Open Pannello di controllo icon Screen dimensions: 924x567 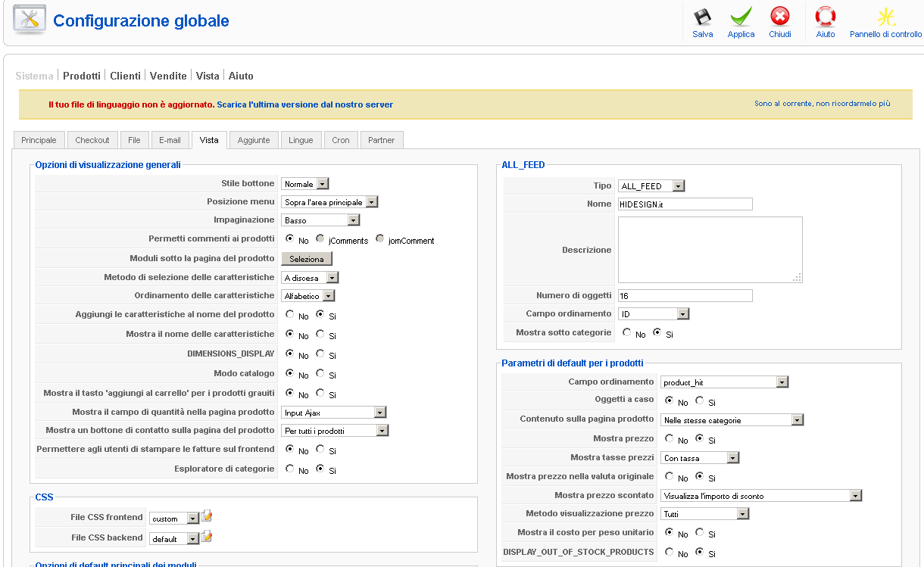point(885,17)
